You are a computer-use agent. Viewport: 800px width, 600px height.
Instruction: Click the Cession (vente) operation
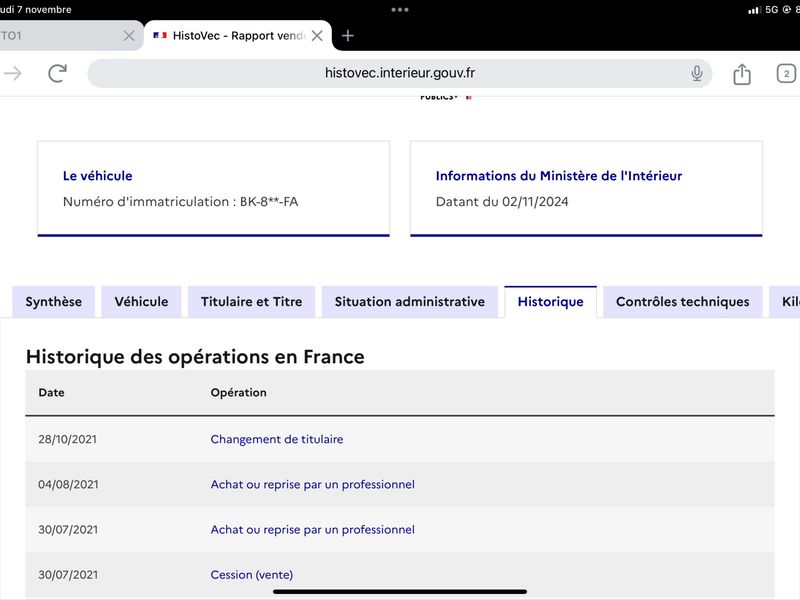[252, 574]
